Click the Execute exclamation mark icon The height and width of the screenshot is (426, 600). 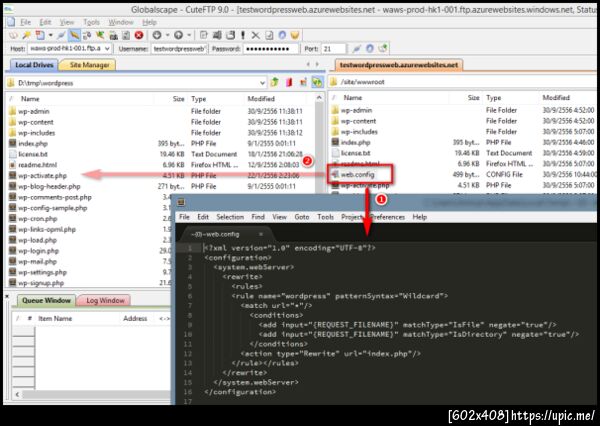243,35
